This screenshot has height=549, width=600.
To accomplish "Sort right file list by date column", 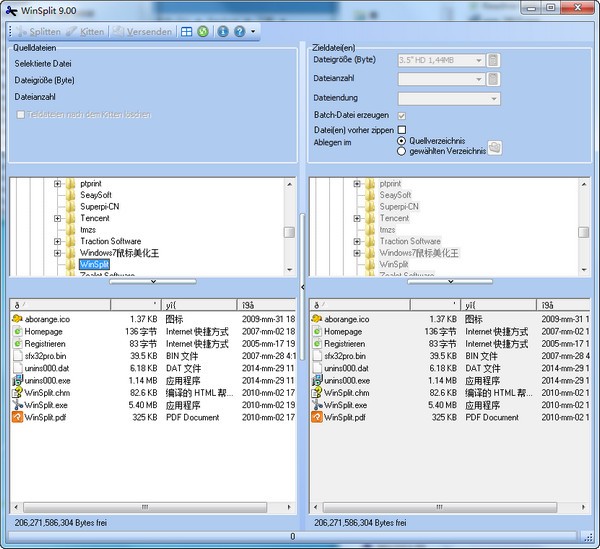I will (x=563, y=305).
